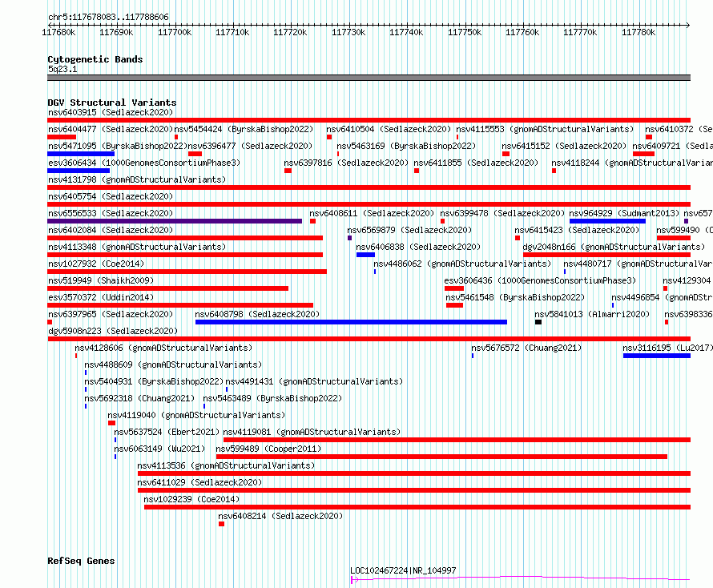Open dgv5908n223 (Sedlazeck2020) variant
713x588 pixels.
pos(113,331)
